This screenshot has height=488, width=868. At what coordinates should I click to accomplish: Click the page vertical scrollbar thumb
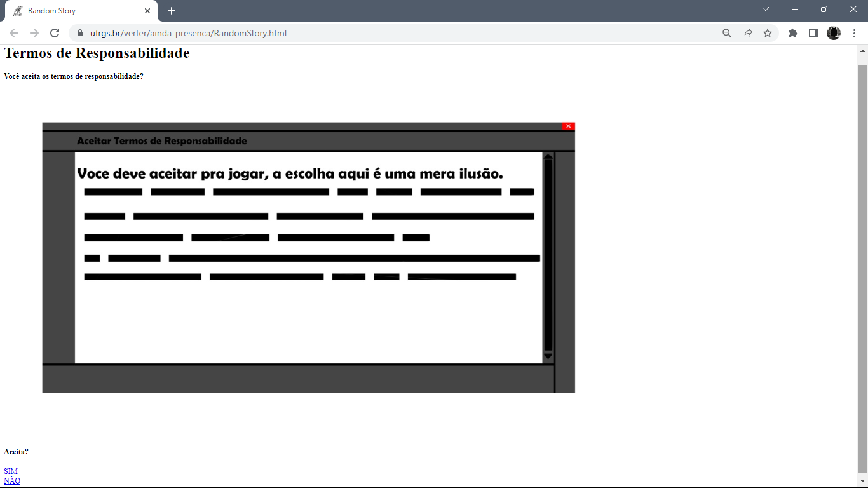(862, 268)
